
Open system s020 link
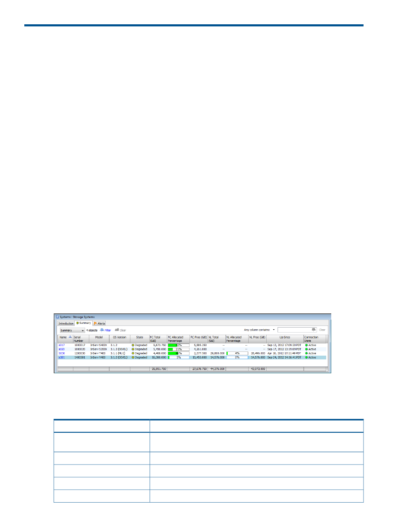pos(62,349)
